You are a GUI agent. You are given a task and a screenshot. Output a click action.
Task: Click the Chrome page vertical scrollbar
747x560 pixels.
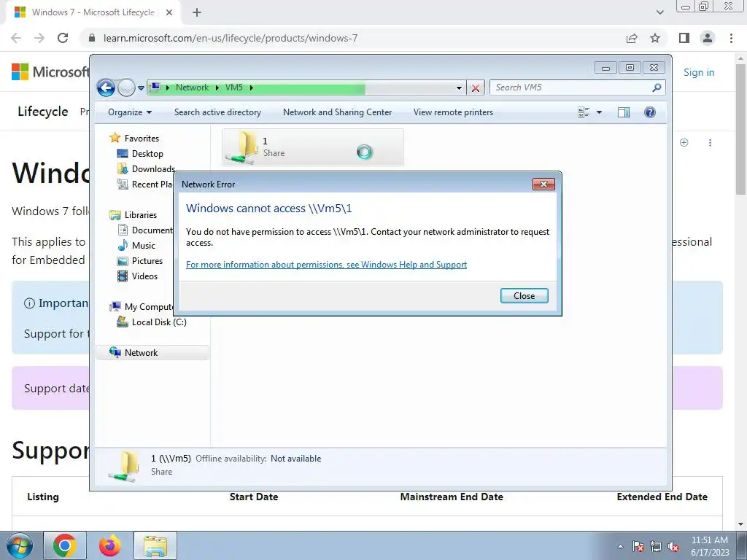click(740, 128)
